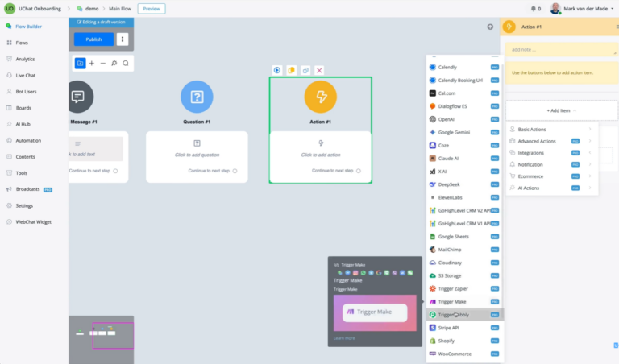619x364 pixels.
Task: Select Google Sheets integration
Action: click(464, 237)
